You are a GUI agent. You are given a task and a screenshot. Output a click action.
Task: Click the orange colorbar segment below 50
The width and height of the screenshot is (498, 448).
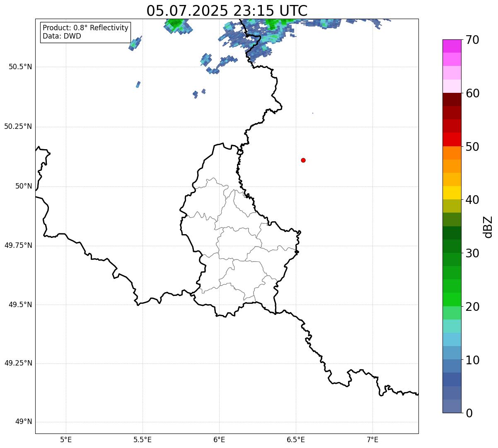(x=452, y=153)
